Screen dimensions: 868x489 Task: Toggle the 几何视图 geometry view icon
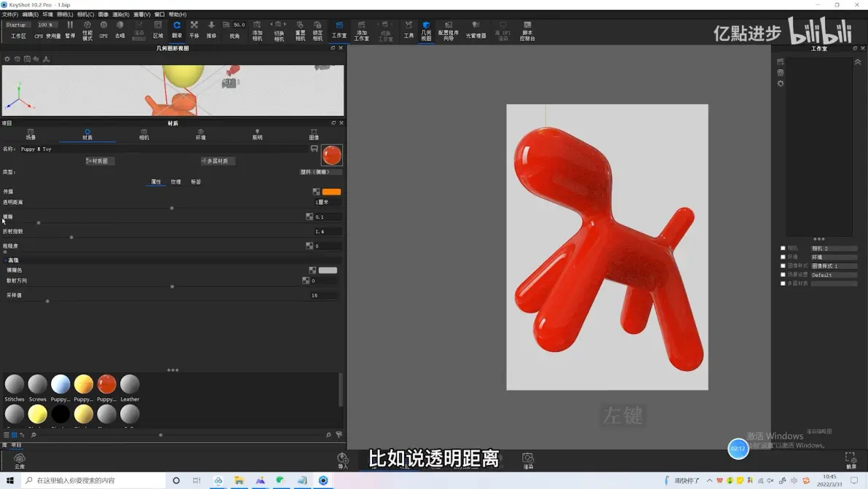point(426,31)
